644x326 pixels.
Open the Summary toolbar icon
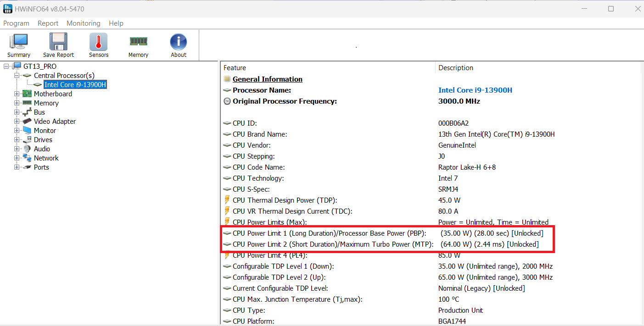(x=19, y=42)
